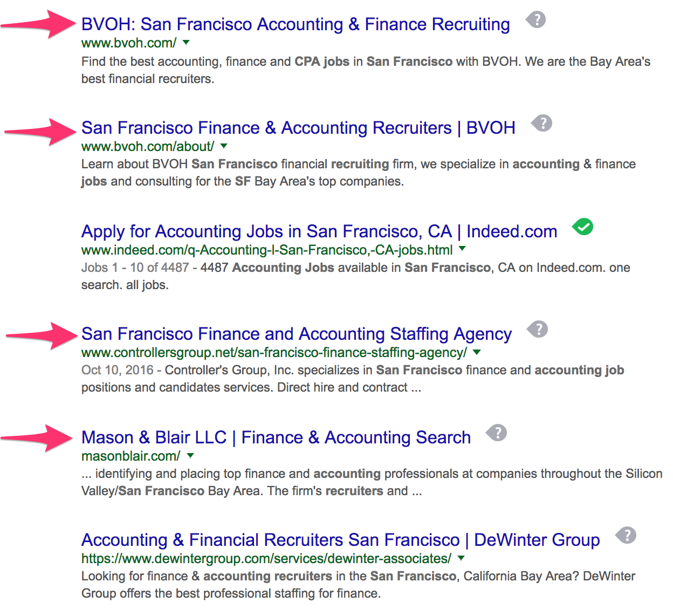Click the gray question badge beside BVOH Recruiting result
673x616 pixels.
(536, 20)
